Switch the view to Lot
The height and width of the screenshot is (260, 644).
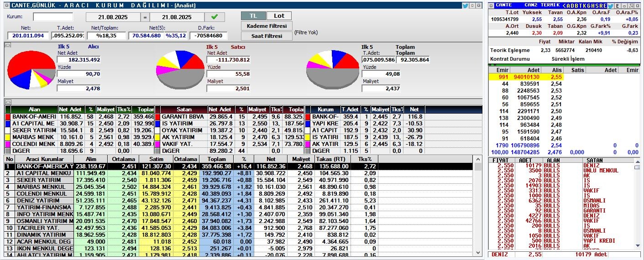[279, 16]
